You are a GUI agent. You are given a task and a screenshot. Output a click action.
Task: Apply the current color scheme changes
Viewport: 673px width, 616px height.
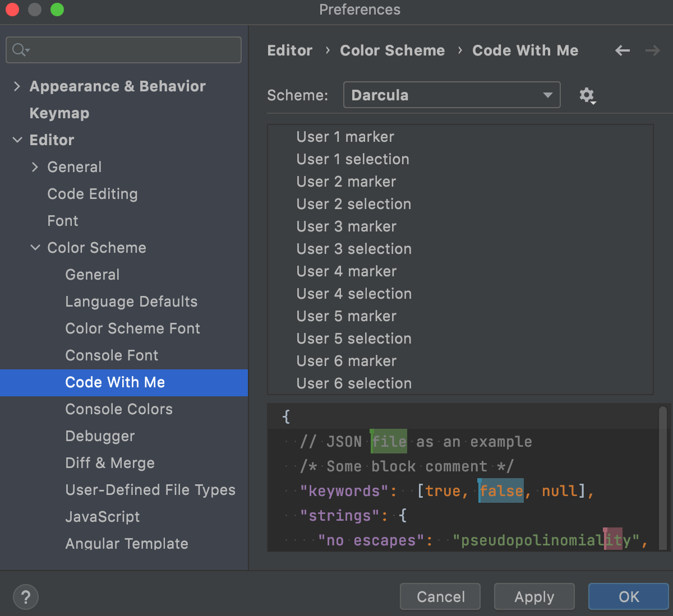(x=534, y=596)
